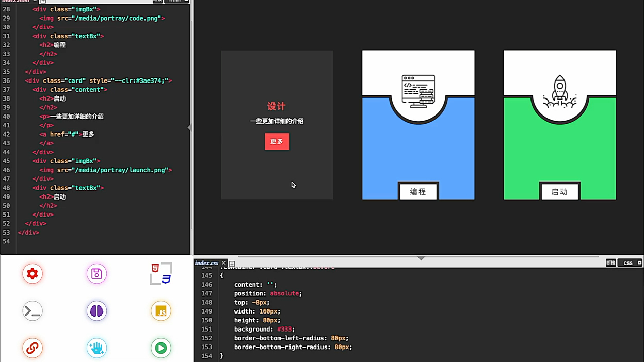The width and height of the screenshot is (644, 362).
Task: Click the pink save floppy disk icon
Action: 96,274
